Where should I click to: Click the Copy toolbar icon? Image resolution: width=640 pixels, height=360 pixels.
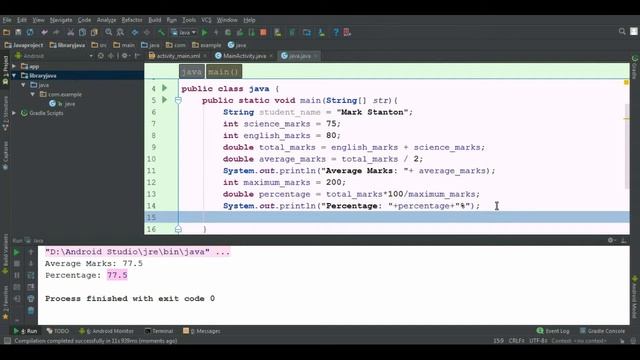click(x=82, y=32)
